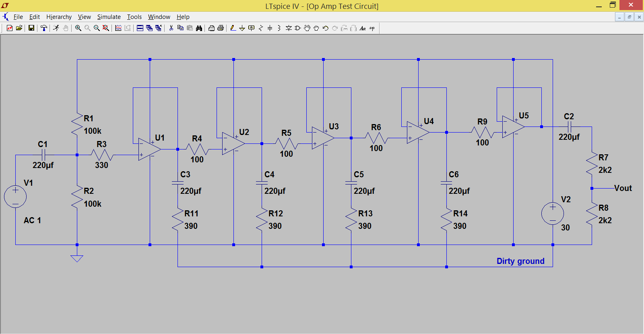Select the Text Aa tool

(363, 28)
